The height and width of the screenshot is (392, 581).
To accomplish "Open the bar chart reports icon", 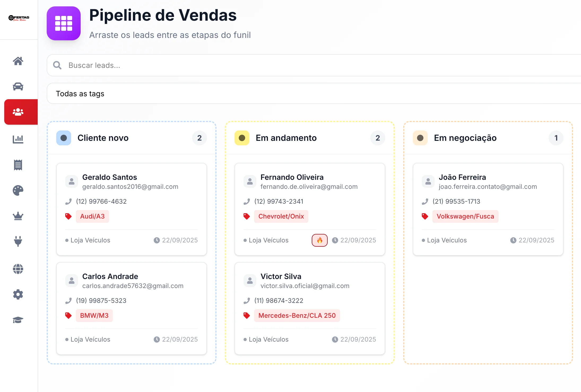I will (18, 139).
